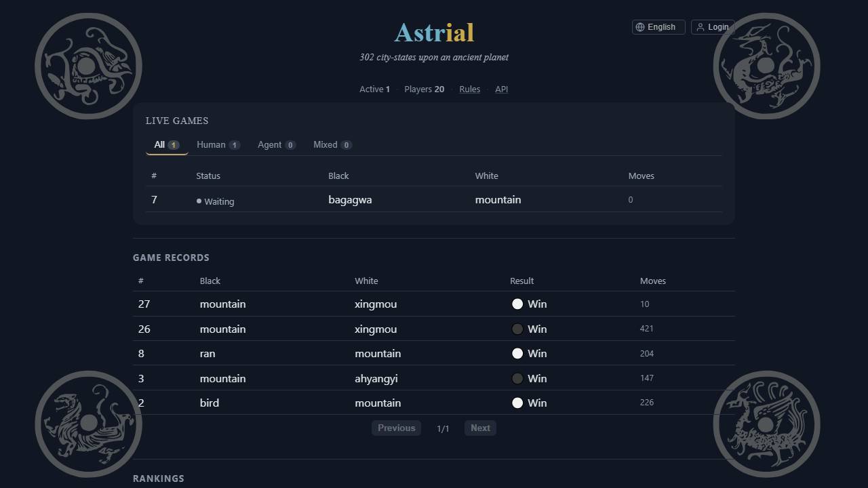Image resolution: width=868 pixels, height=488 pixels.
Task: Click moves count 226
Action: [647, 402]
